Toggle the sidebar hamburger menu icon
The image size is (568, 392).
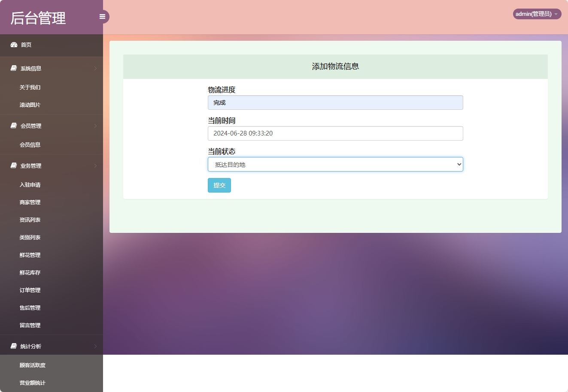[102, 17]
